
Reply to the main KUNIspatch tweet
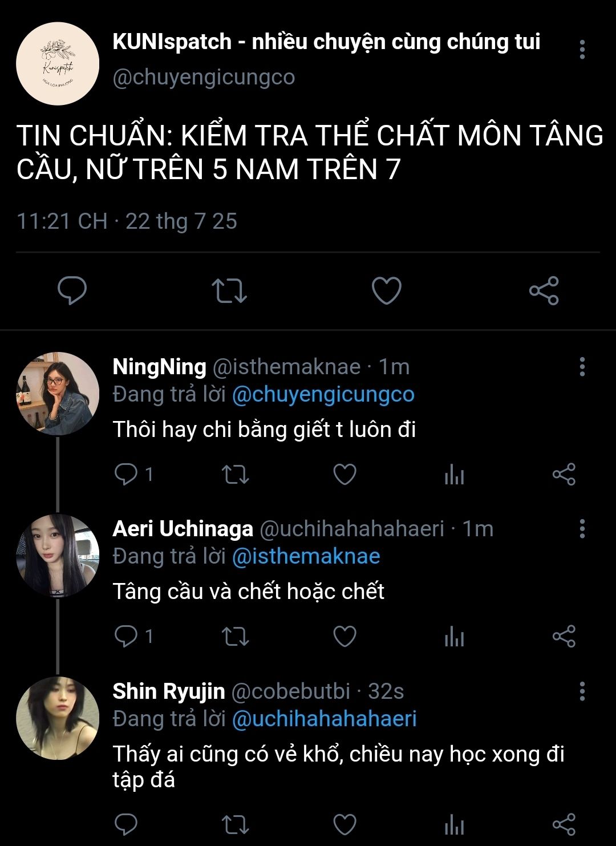pyautogui.click(x=72, y=290)
